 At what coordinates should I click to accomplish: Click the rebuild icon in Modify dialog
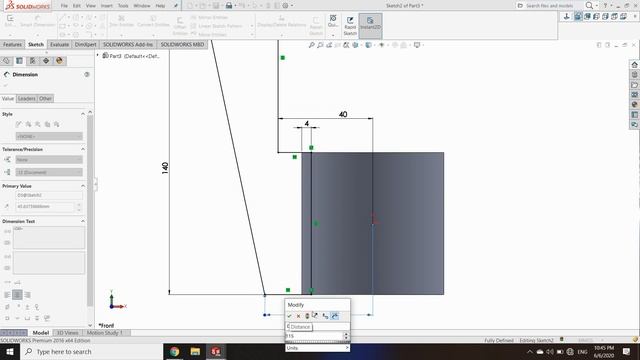307,316
